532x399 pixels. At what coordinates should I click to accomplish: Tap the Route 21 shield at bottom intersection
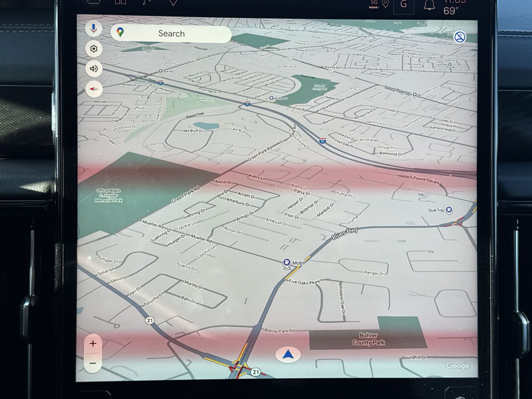pos(255,372)
